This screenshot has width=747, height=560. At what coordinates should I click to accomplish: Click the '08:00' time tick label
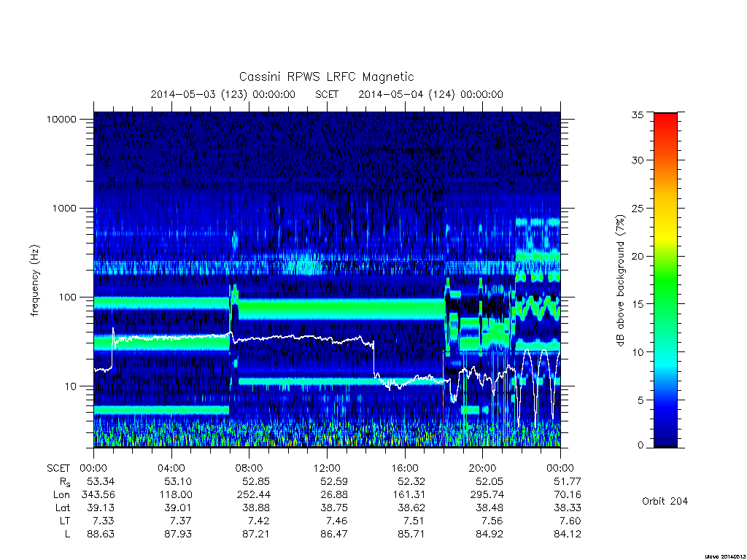[x=249, y=468]
